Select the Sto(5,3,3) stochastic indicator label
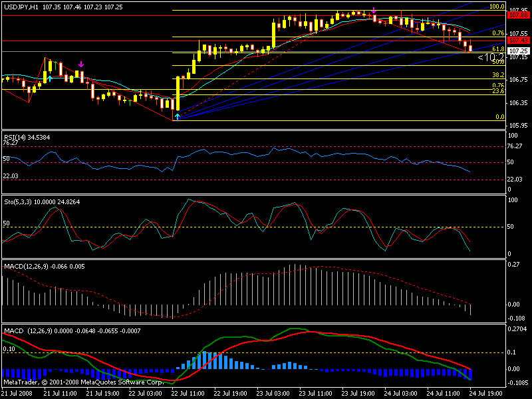Screen dimensions: 532x399 [17, 201]
